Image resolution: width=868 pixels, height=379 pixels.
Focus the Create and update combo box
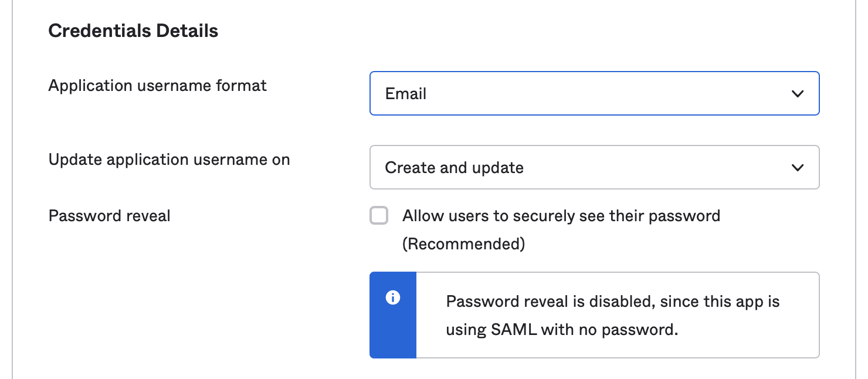tap(594, 167)
